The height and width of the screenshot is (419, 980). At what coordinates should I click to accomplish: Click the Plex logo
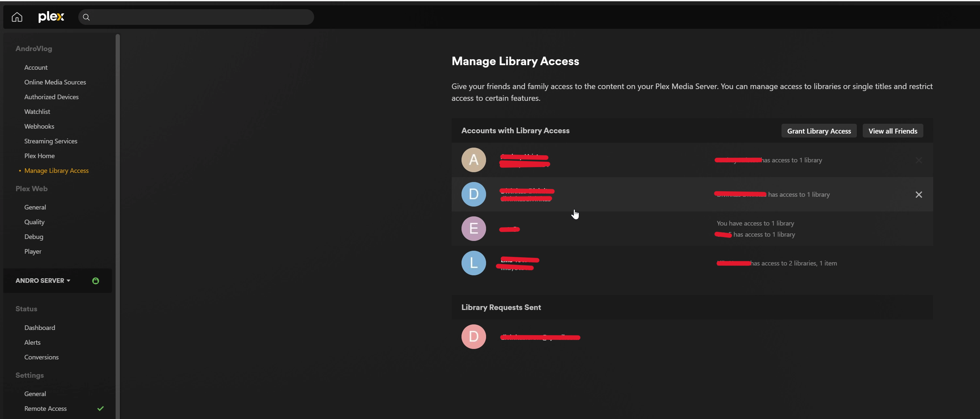(x=51, y=17)
